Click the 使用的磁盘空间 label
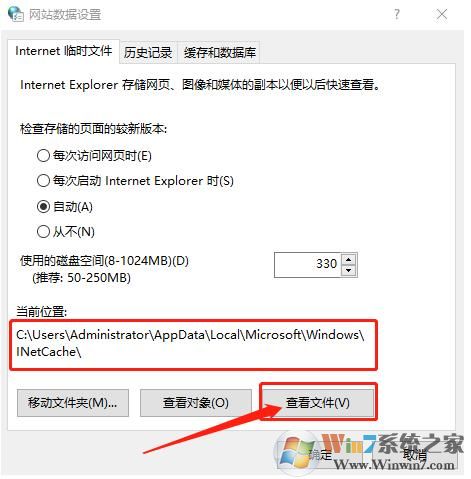This screenshot has height=479, width=471. (x=104, y=261)
